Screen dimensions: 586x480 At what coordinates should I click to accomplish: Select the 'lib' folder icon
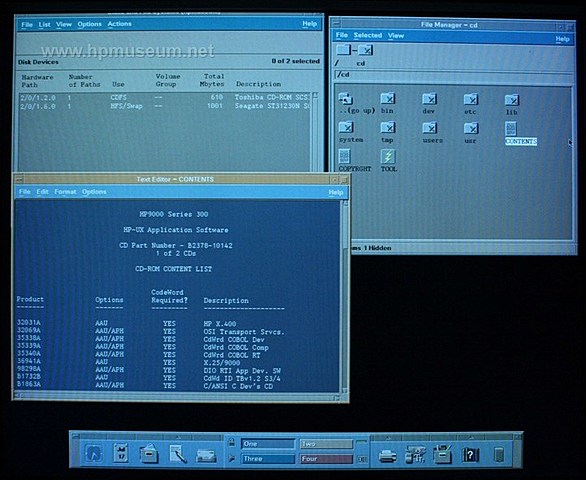[512, 100]
